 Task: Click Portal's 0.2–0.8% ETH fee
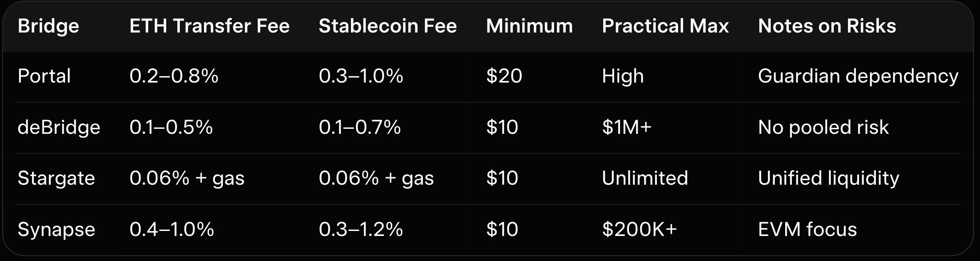174,76
